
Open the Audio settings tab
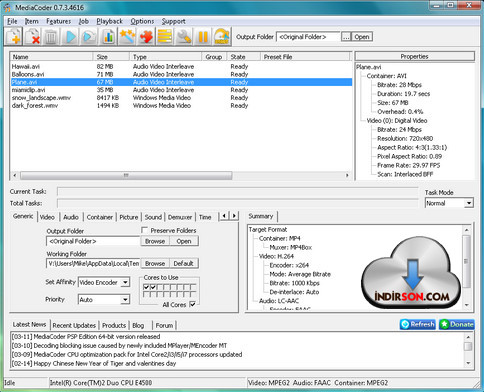tap(71, 217)
